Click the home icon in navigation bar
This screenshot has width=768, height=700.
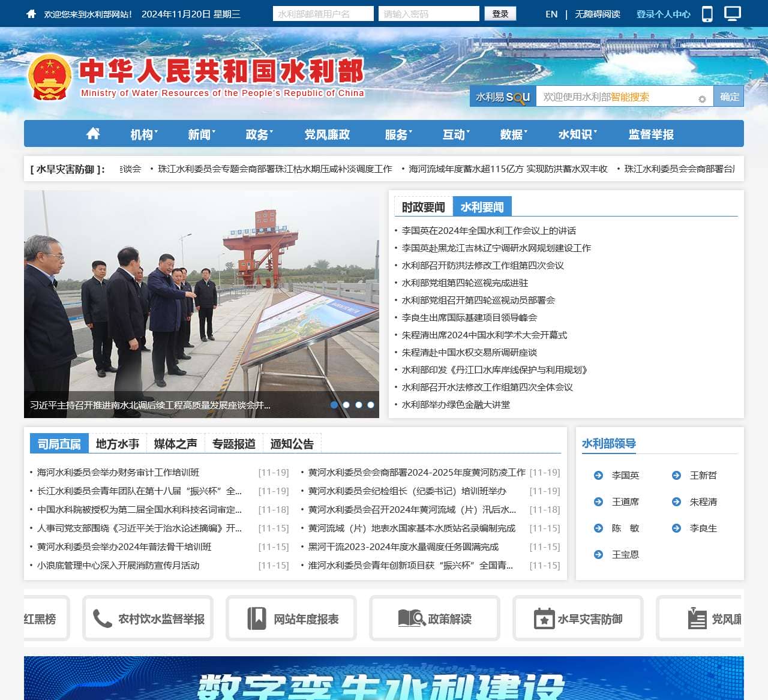click(93, 134)
